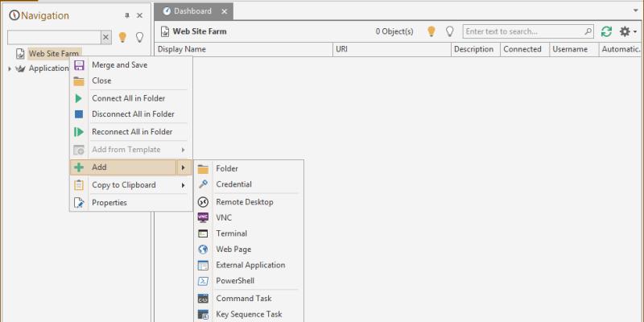Open the settings gear dropdown

click(x=626, y=31)
